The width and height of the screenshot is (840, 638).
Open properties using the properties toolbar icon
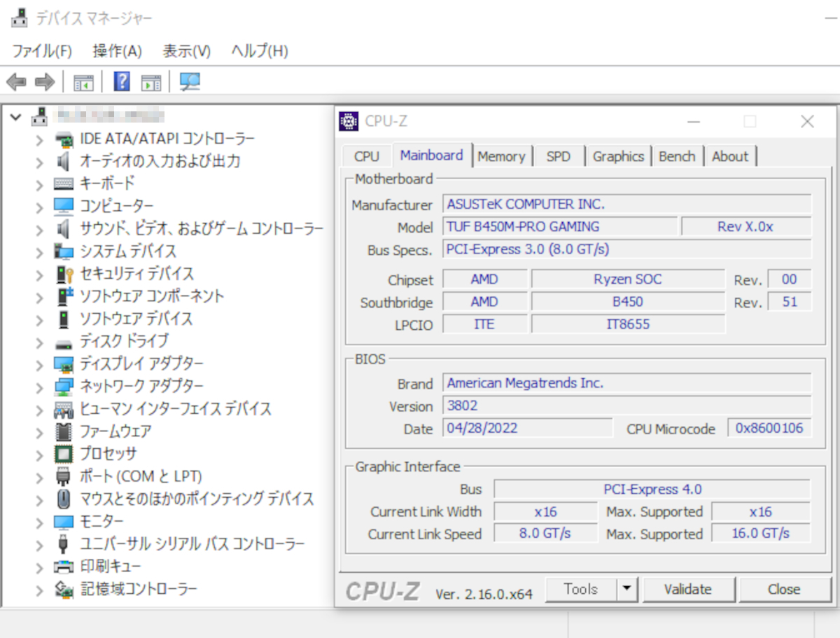click(x=153, y=82)
